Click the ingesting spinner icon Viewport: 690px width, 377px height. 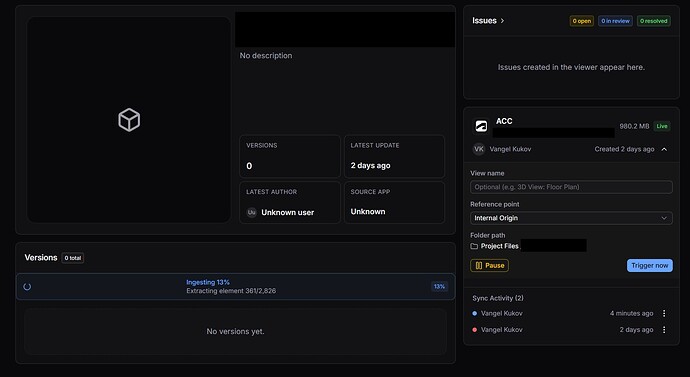(27, 287)
